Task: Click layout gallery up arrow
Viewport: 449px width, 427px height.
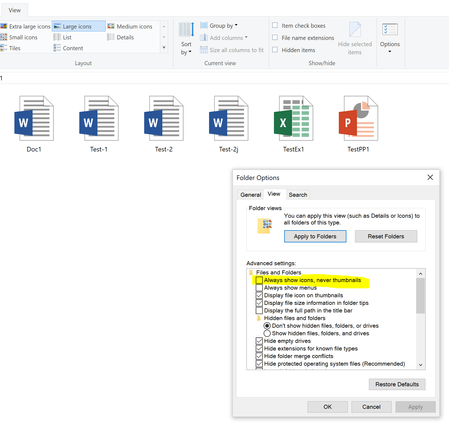Action: click(164, 26)
